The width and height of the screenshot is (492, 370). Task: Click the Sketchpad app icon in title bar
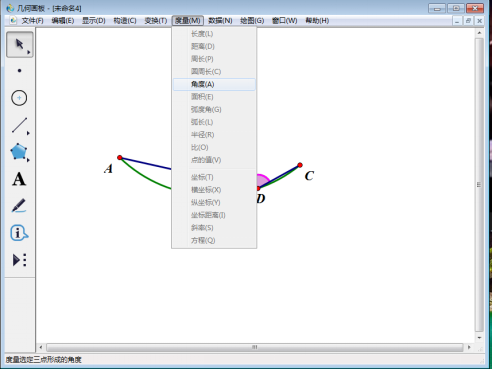(10, 8)
